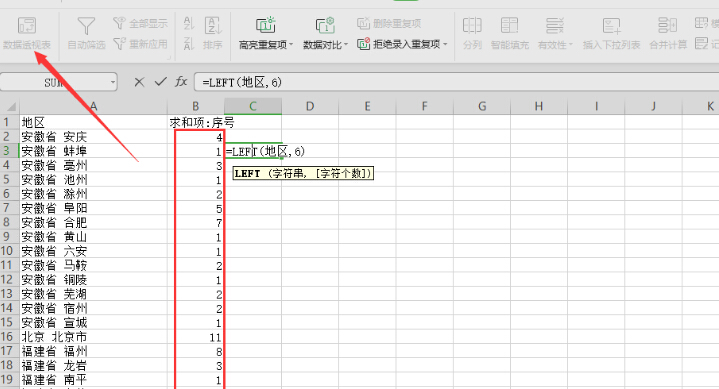Click the 重新应用 button

(x=140, y=44)
